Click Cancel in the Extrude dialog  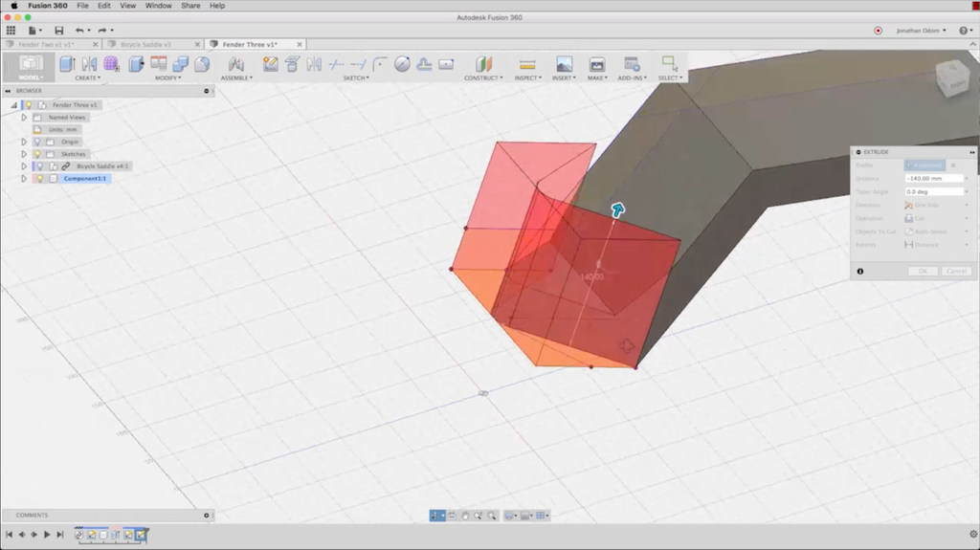[956, 272]
